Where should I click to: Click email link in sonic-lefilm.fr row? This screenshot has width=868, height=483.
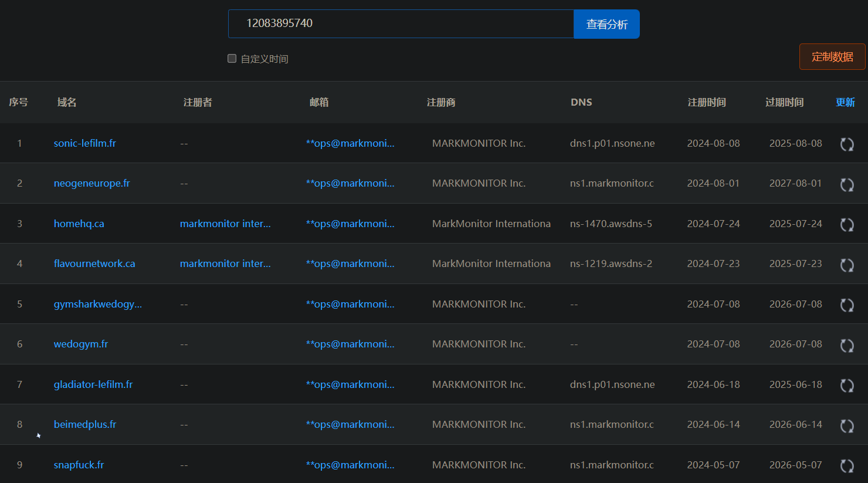(x=350, y=143)
